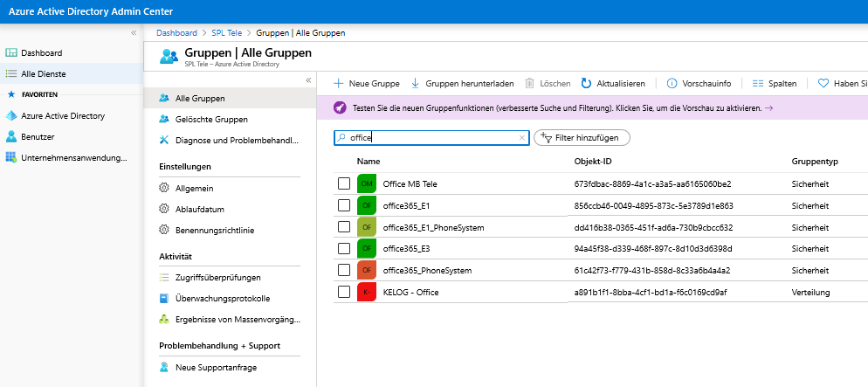
Task: Click the Unternehmensanwendungen grid icon
Action: tap(11, 158)
